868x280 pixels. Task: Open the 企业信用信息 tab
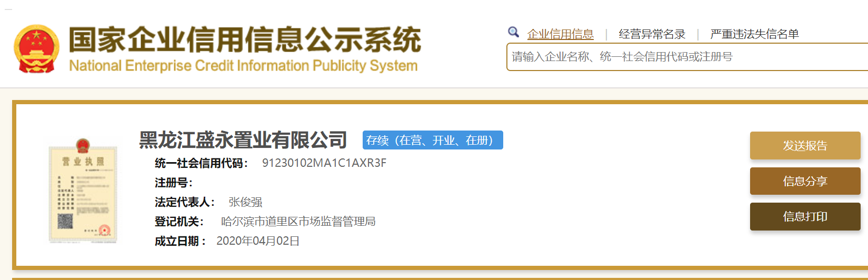pos(560,34)
